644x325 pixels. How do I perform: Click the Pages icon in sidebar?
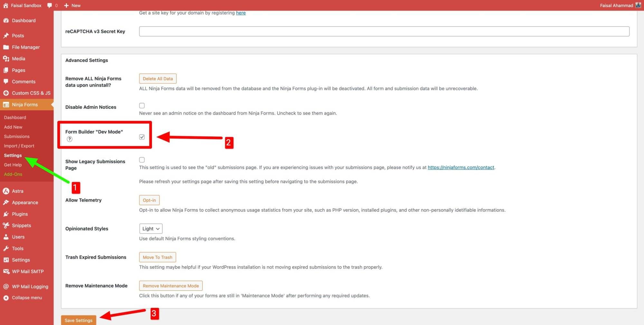point(6,70)
